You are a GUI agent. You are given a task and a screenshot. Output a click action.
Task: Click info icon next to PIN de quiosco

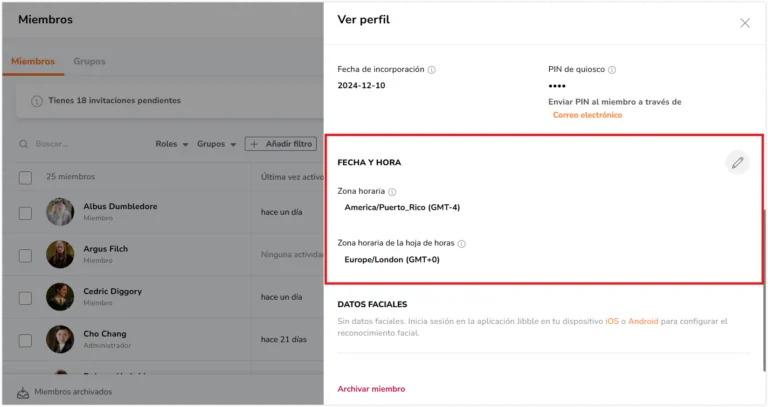click(x=612, y=70)
